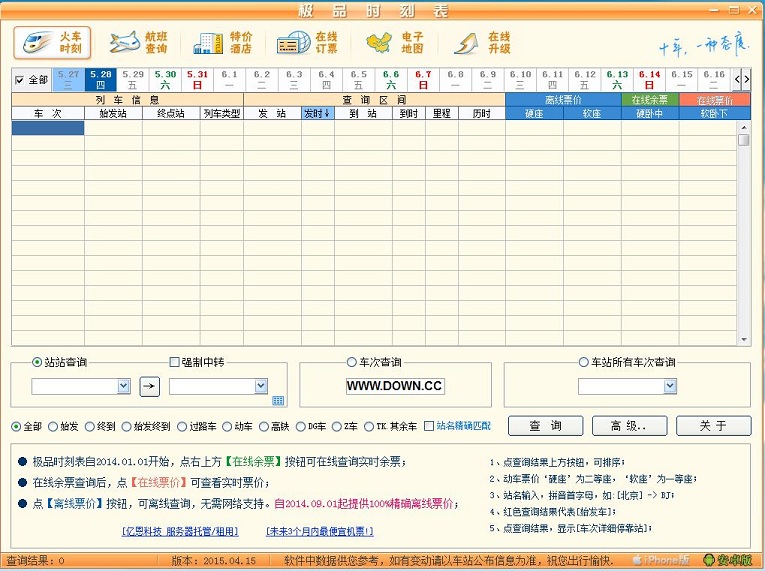The width and height of the screenshot is (765, 571).
Task: Open flight query (航班查询)
Action: click(x=138, y=43)
